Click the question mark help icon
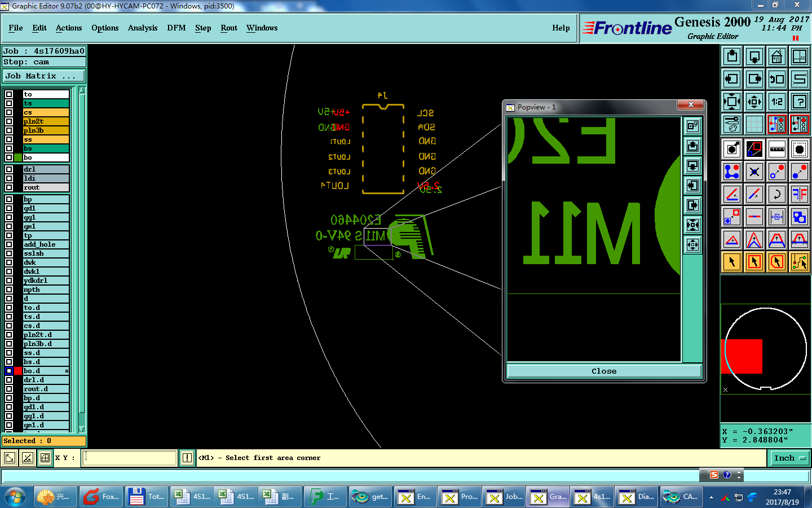Screen dimensions: 812x508 [x=800, y=102]
